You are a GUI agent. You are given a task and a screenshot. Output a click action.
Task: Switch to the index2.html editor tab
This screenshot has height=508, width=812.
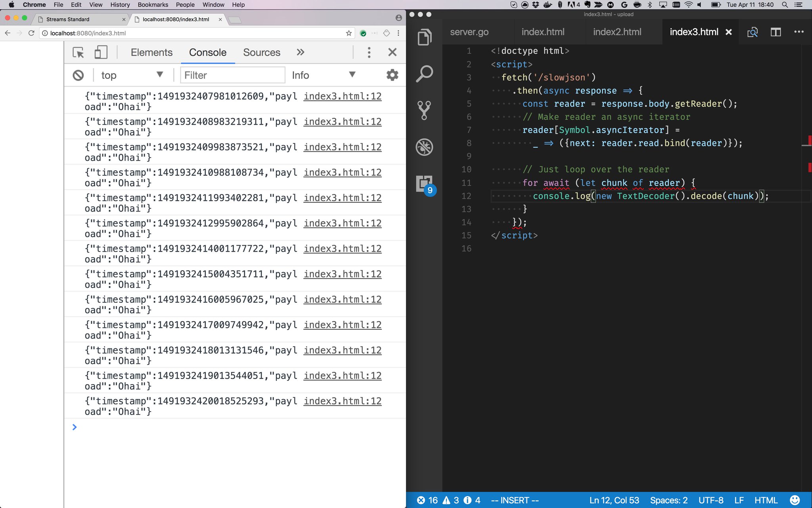(x=617, y=32)
